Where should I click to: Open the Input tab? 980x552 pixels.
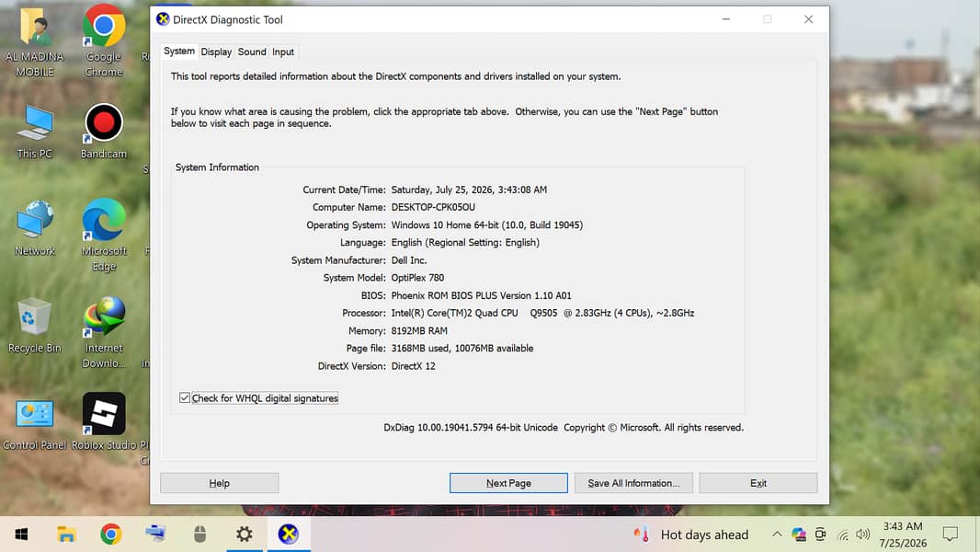click(x=283, y=52)
